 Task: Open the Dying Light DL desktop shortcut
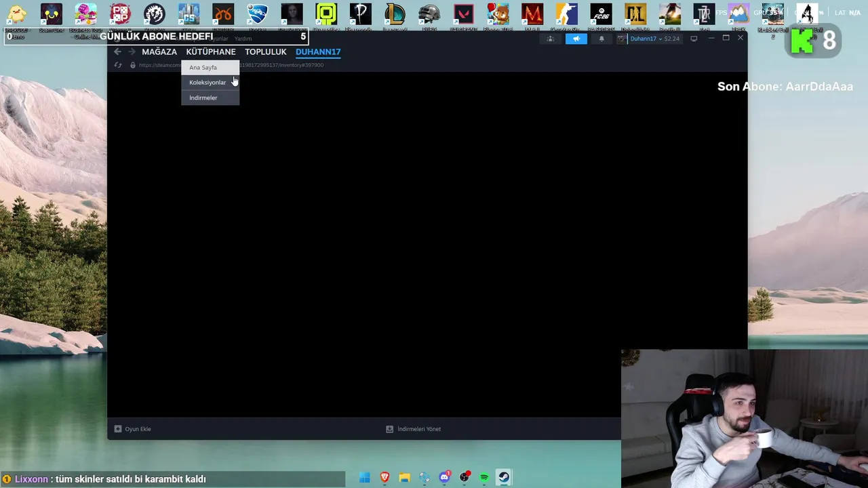635,14
